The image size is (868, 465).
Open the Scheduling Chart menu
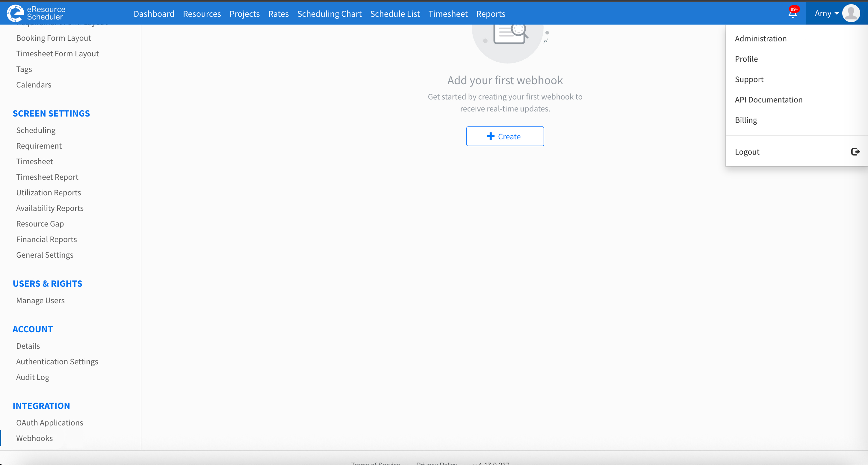pos(329,13)
